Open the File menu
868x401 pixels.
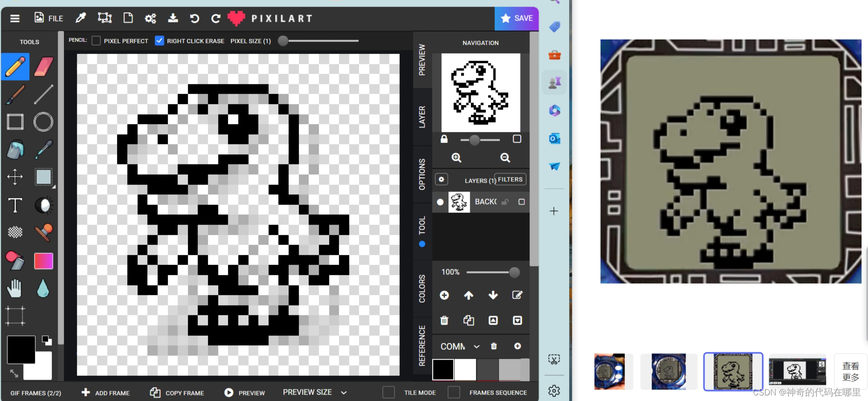(48, 18)
